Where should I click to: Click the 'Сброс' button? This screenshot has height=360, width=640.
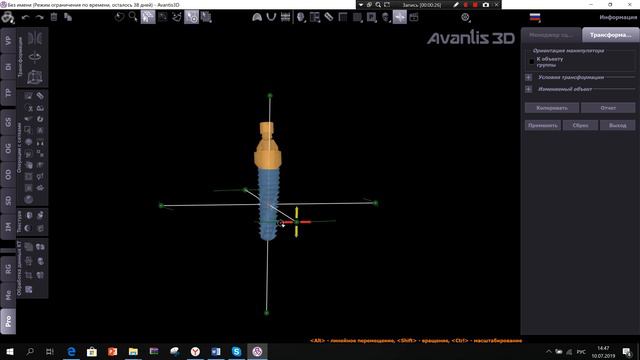coord(580,125)
